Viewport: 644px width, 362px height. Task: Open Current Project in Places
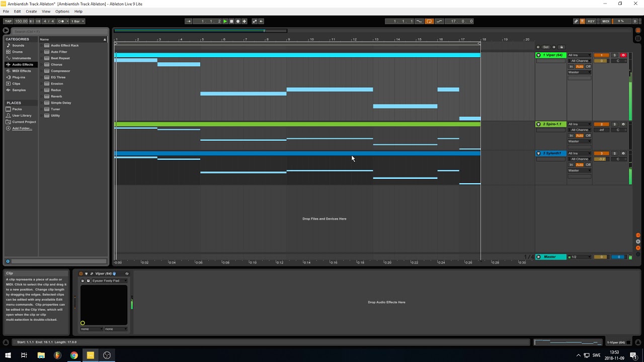(24, 122)
